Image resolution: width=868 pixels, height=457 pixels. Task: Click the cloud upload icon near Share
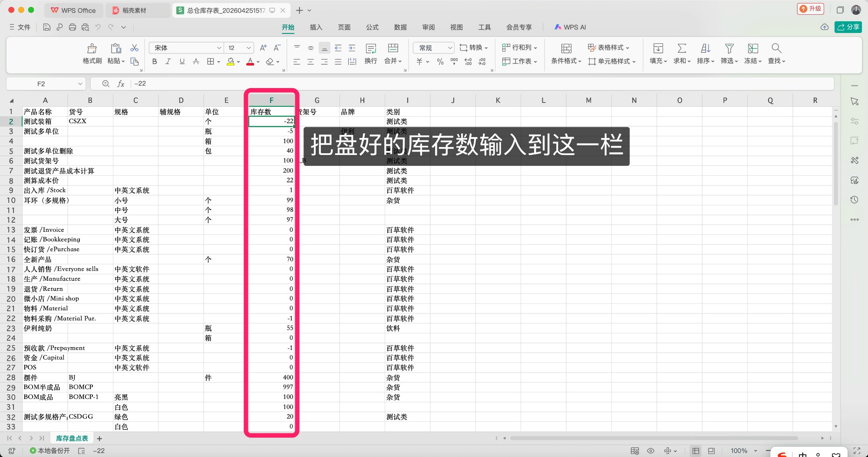(x=825, y=27)
